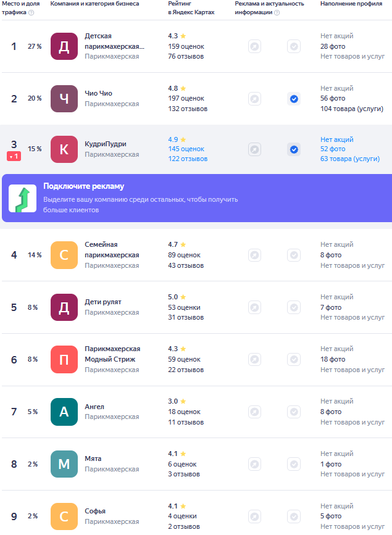Click the verified checkmark in Модный Стриж row
The height and width of the screenshot is (535, 392).
(x=294, y=360)
